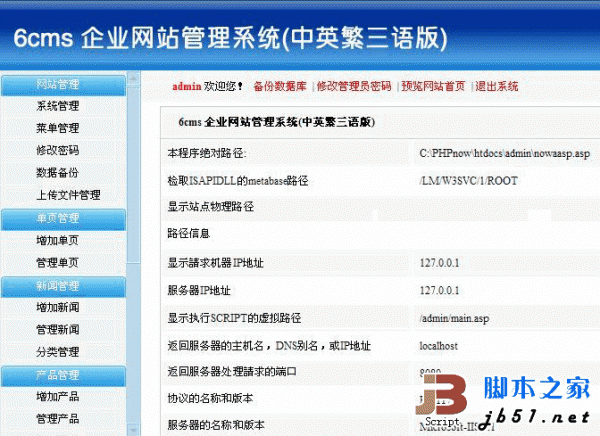Select the 127.0.0.1 value for 显示請求机器IP地址
Image resolution: width=600 pixels, height=436 pixels.
(439, 263)
